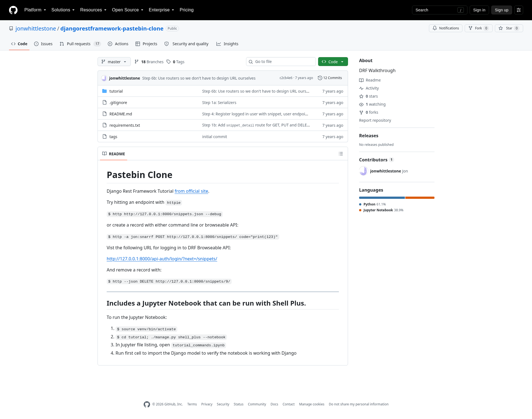
Task: View 1 watching in About
Action: point(372,104)
